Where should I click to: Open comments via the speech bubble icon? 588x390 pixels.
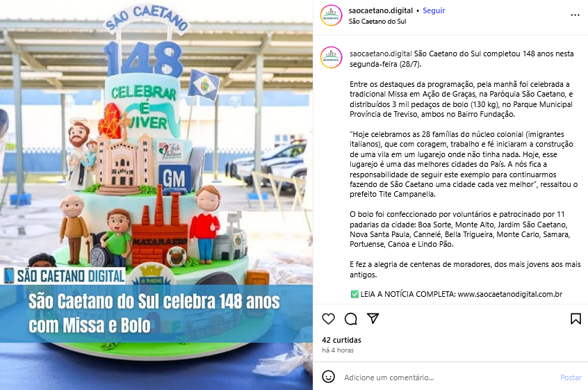350,319
